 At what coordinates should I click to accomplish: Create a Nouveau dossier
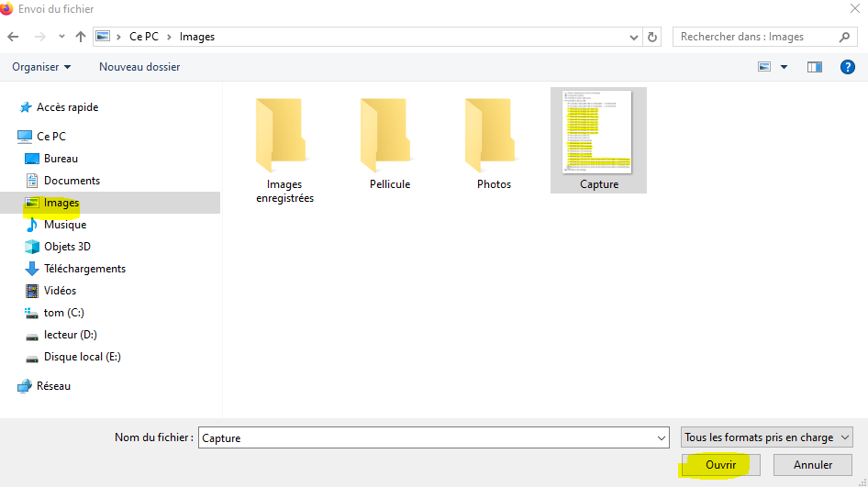(x=139, y=67)
